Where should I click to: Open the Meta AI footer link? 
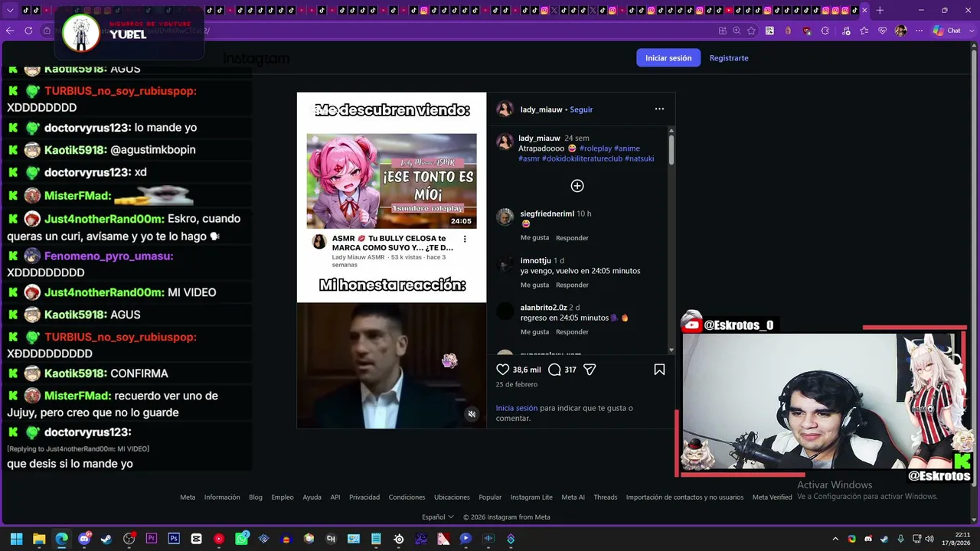click(573, 497)
